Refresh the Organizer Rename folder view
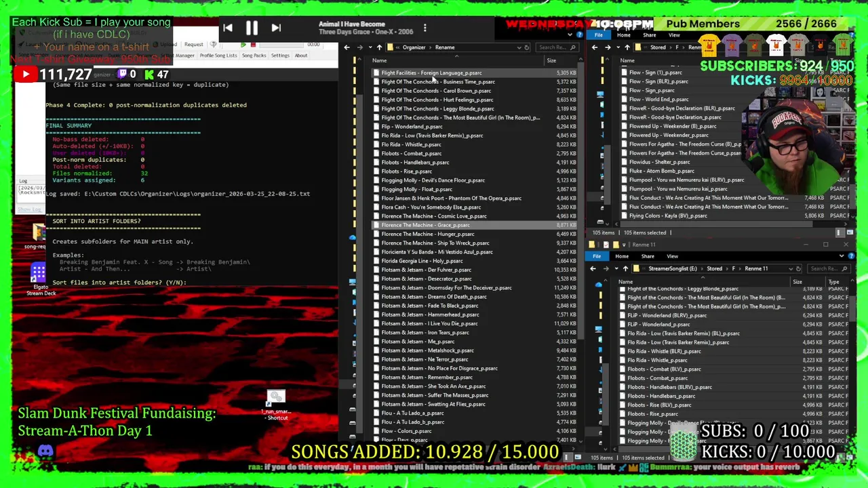Image resolution: width=868 pixels, height=488 pixels. (x=527, y=47)
